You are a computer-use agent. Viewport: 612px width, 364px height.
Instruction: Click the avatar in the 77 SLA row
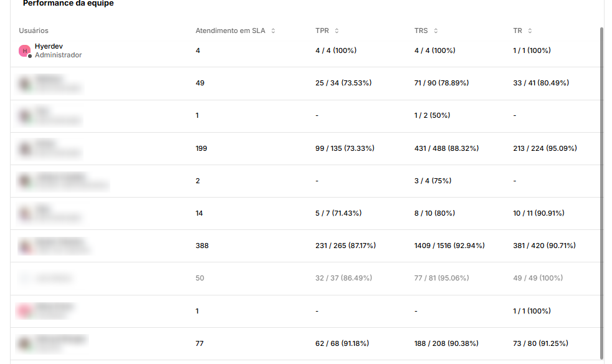pyautogui.click(x=25, y=343)
